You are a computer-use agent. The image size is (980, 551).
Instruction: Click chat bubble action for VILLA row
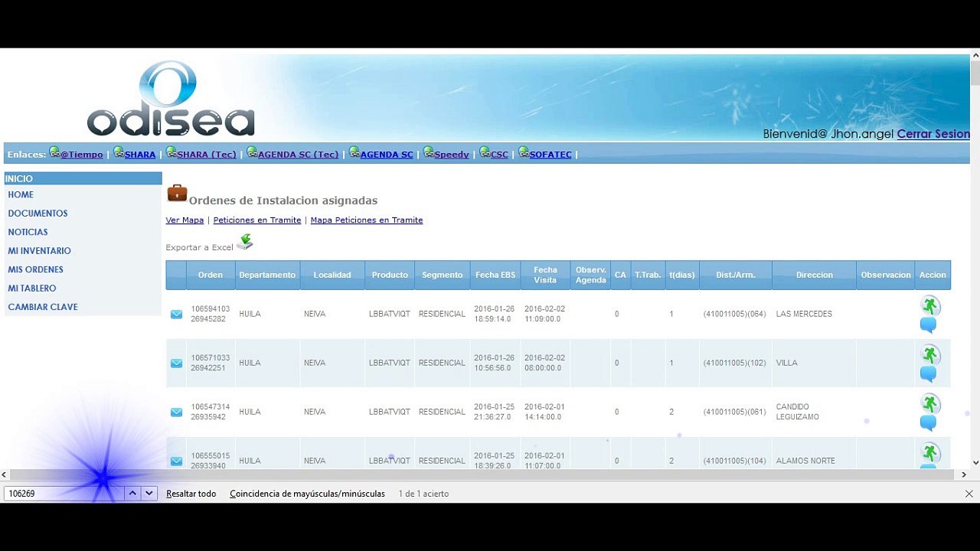point(928,374)
